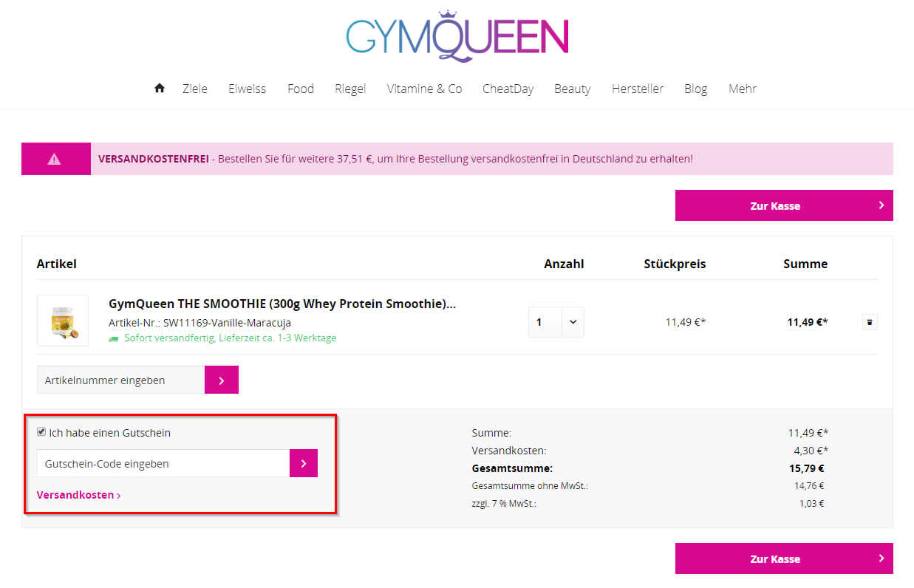Screen dimensions: 914x588
Task: Go to the home icon in navigation
Action: (x=160, y=88)
